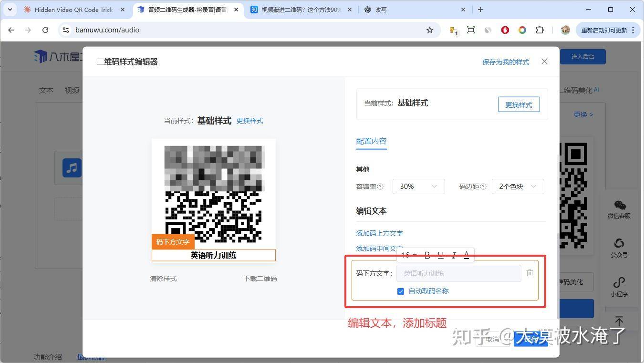The height and width of the screenshot is (363, 644).
Task: Select the 视频 tab on the page
Action: pyautogui.click(x=72, y=90)
